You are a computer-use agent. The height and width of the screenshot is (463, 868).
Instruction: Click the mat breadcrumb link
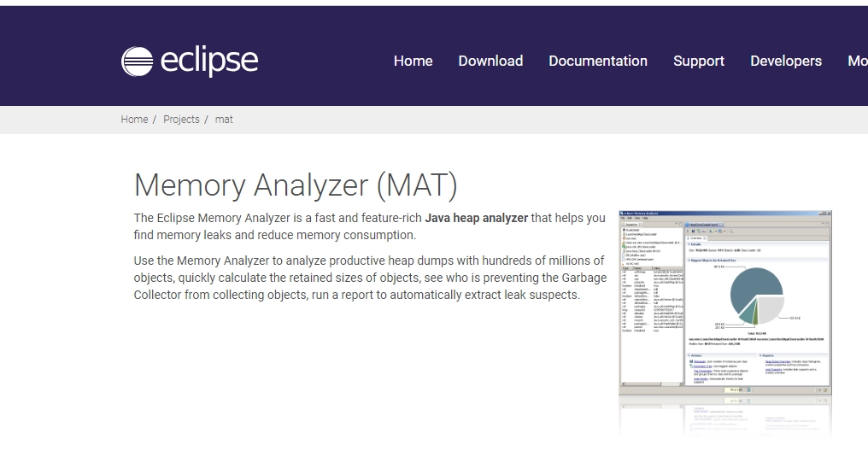(224, 120)
